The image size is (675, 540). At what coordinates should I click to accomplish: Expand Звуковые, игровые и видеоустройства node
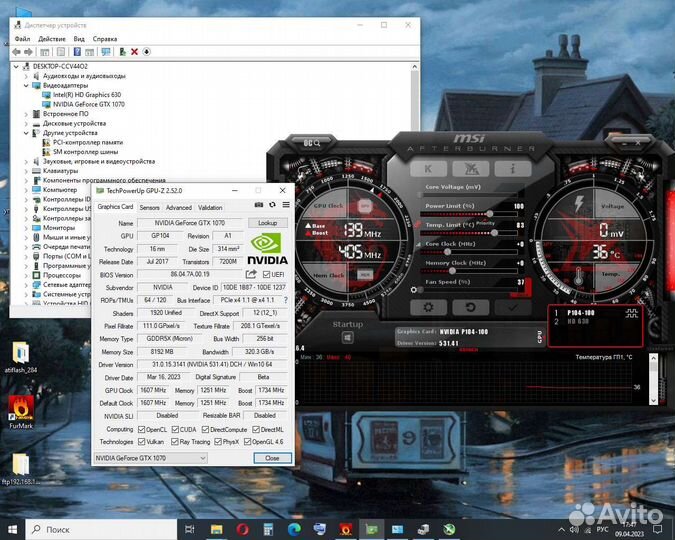pos(26,161)
